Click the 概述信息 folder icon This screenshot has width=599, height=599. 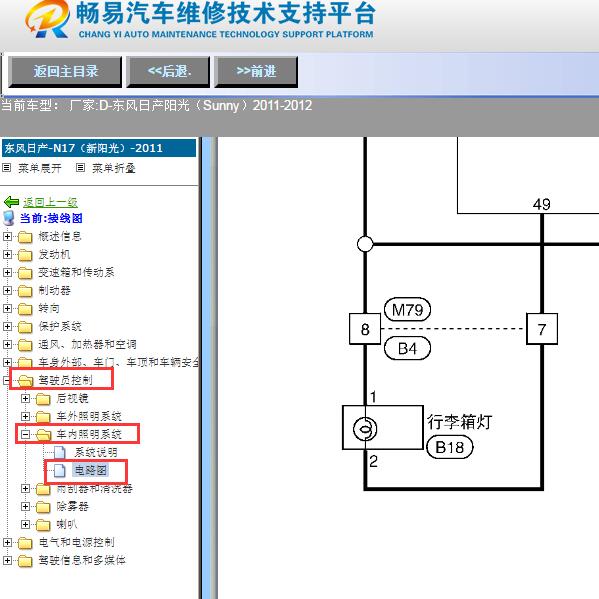pyautogui.click(x=25, y=237)
